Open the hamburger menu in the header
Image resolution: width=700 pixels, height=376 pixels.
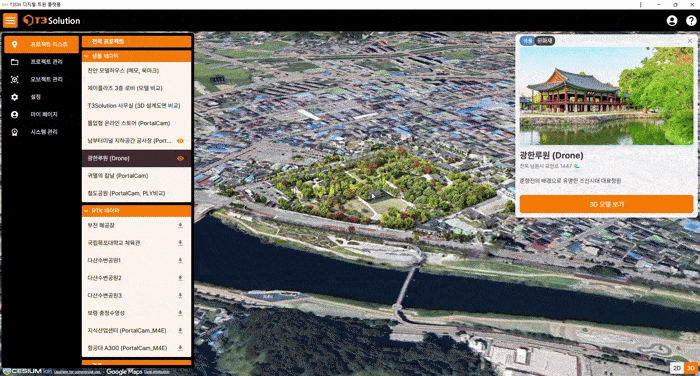tap(10, 20)
